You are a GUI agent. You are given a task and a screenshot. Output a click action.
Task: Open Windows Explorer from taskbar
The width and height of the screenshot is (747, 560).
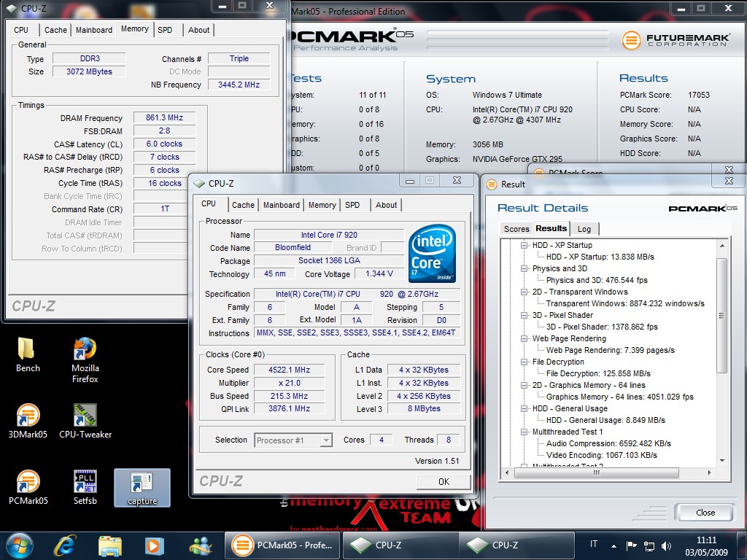[x=109, y=545]
